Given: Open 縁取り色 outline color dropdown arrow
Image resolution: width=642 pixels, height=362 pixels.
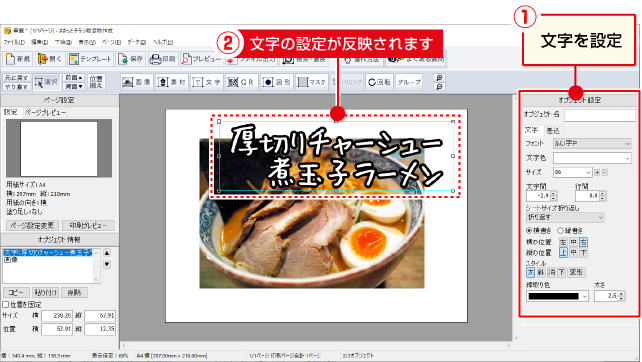Looking at the screenshot, I should pos(585,296).
